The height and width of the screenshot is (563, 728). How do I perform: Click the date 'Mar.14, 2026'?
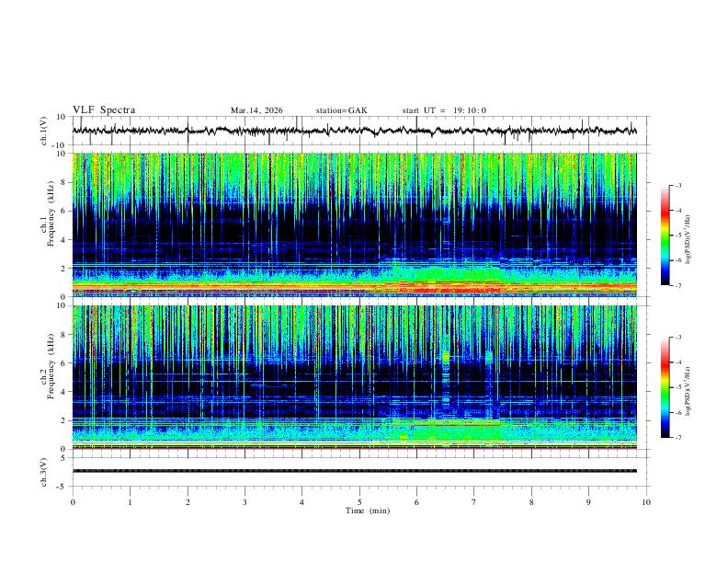click(x=256, y=110)
